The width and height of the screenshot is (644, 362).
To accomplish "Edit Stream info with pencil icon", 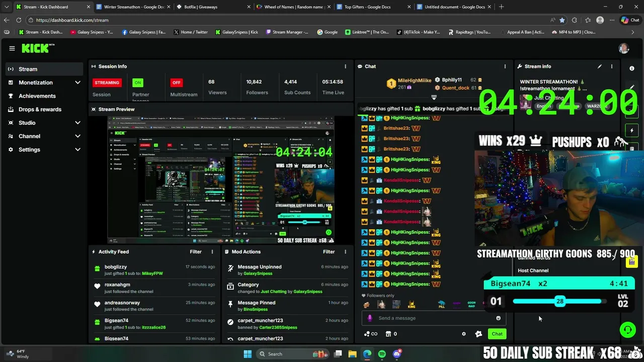I will (599, 66).
